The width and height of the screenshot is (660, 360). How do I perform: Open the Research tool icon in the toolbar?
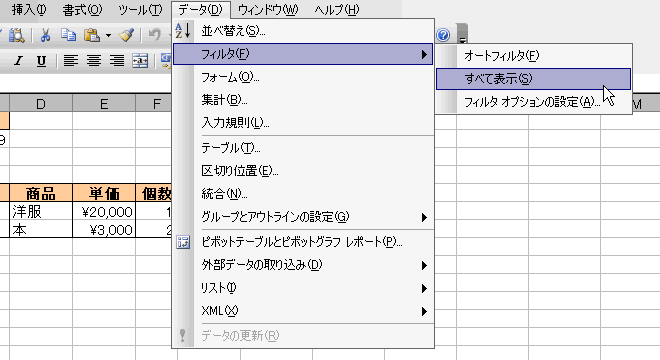[16, 35]
